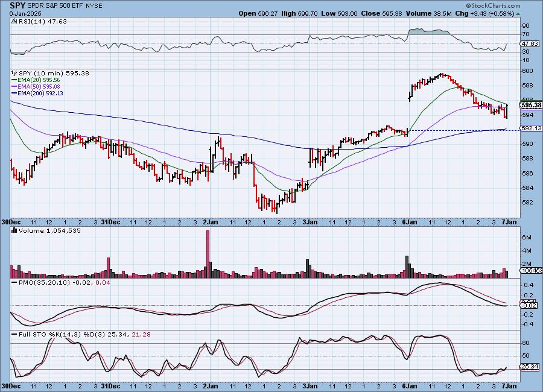Click the navy EMA(200) 592.13 legend entry

37,93
